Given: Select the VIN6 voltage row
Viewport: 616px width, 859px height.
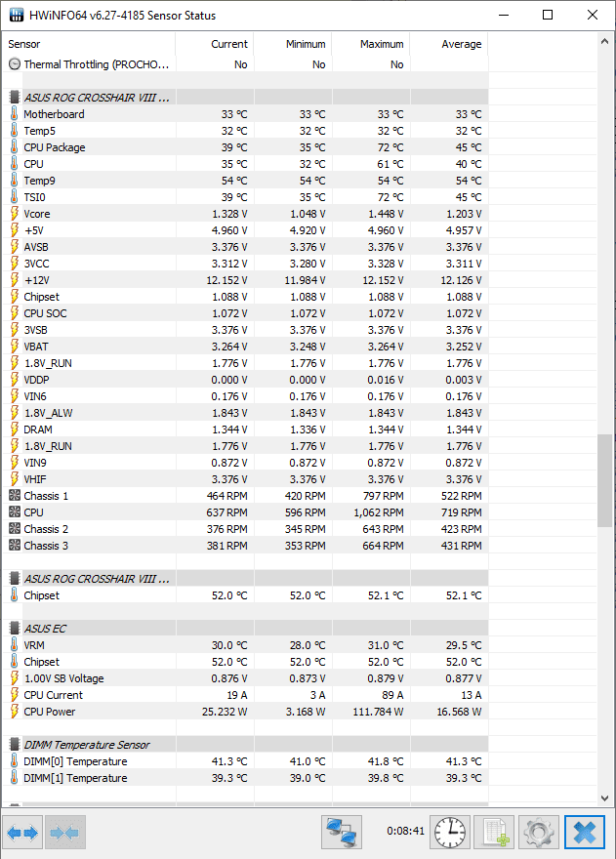Looking at the screenshot, I should pos(245,396).
